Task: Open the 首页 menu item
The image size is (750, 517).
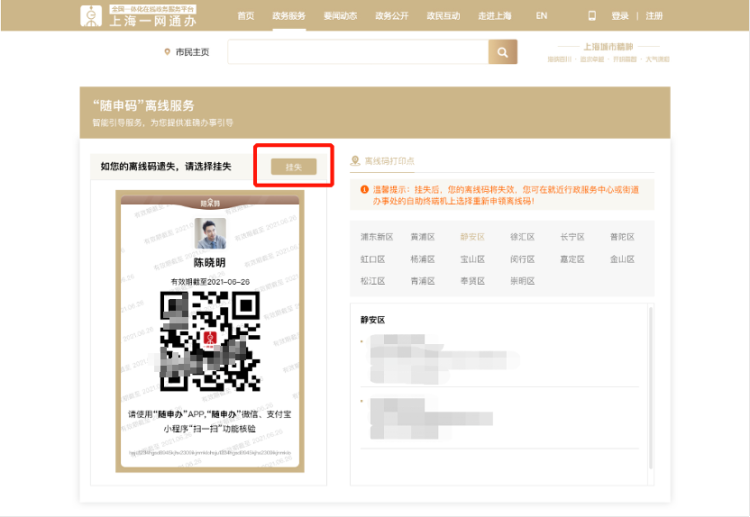Action: [246, 16]
